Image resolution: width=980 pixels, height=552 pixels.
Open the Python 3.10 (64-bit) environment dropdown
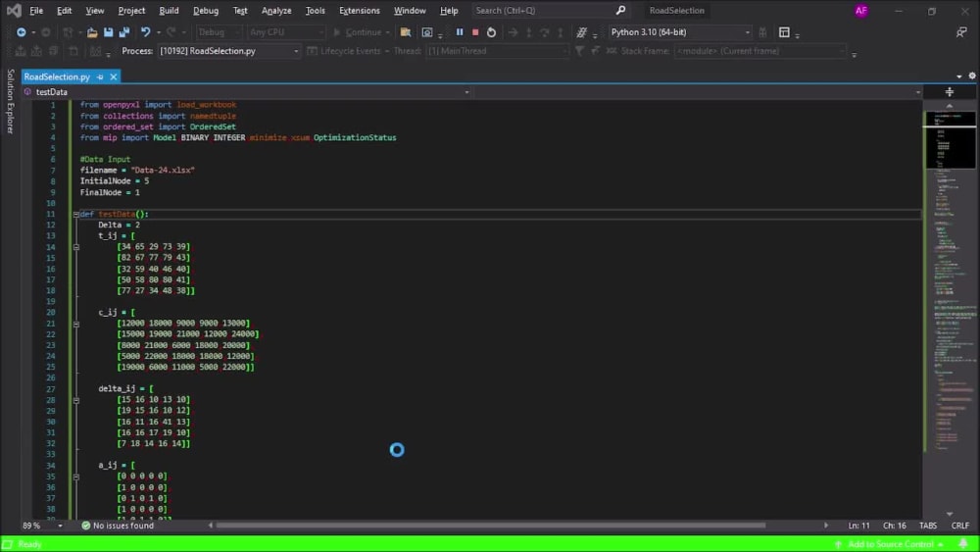pyautogui.click(x=680, y=32)
